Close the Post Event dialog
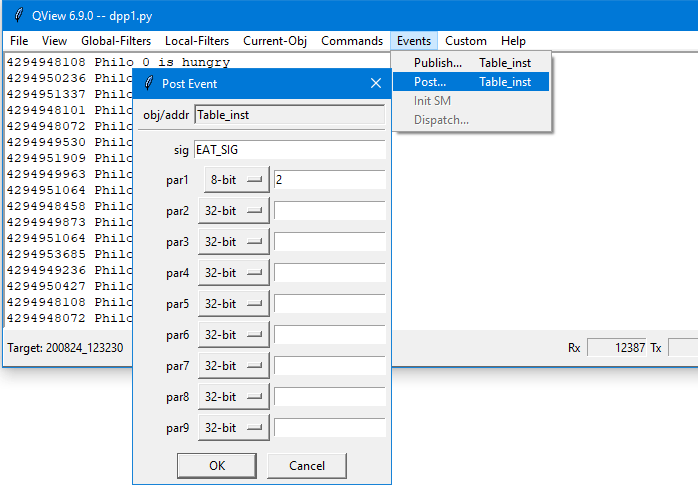The image size is (698, 500). click(376, 83)
